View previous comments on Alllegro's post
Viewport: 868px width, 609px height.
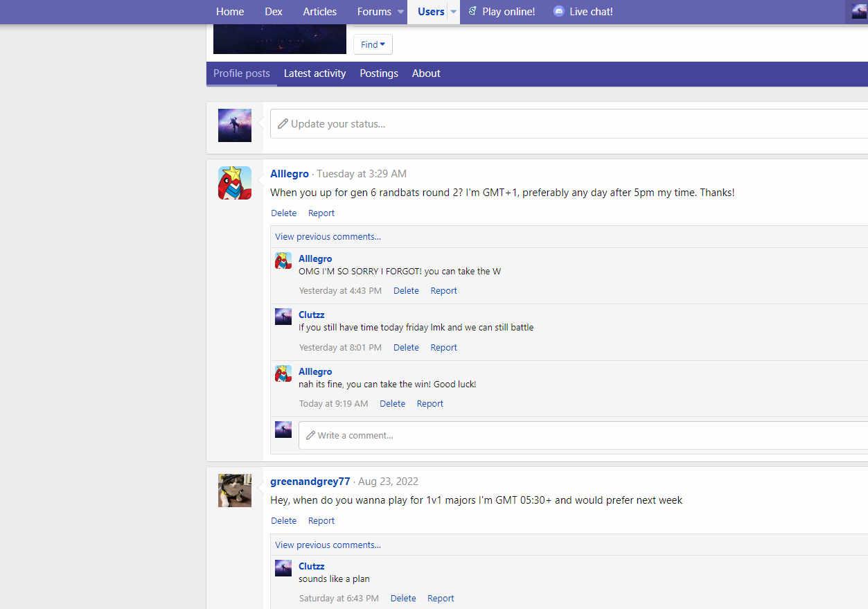pos(328,236)
